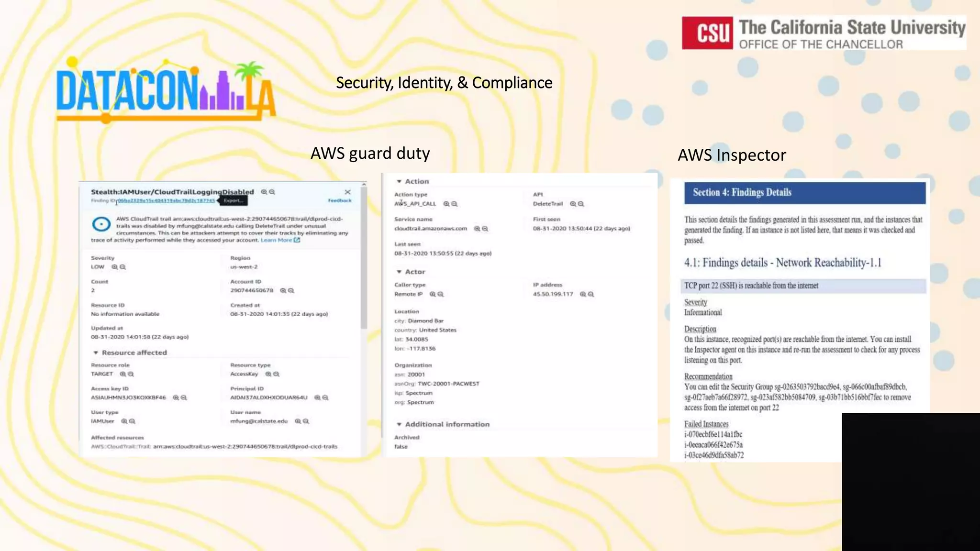The image size is (980, 551).
Task: Exclude Severity LOW with zoom-out icon
Action: [122, 267]
